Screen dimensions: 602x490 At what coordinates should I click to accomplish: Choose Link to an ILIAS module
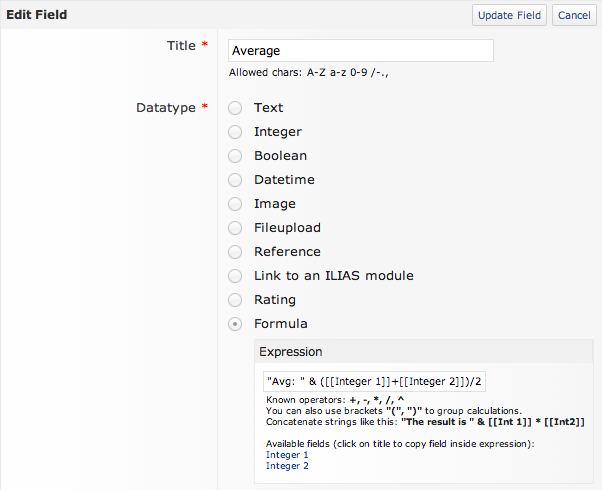tap(235, 276)
